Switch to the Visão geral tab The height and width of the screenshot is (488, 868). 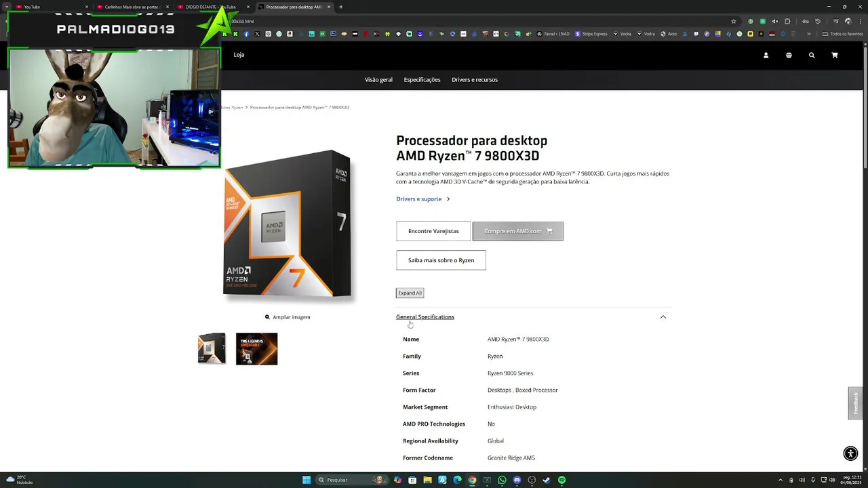(x=378, y=80)
